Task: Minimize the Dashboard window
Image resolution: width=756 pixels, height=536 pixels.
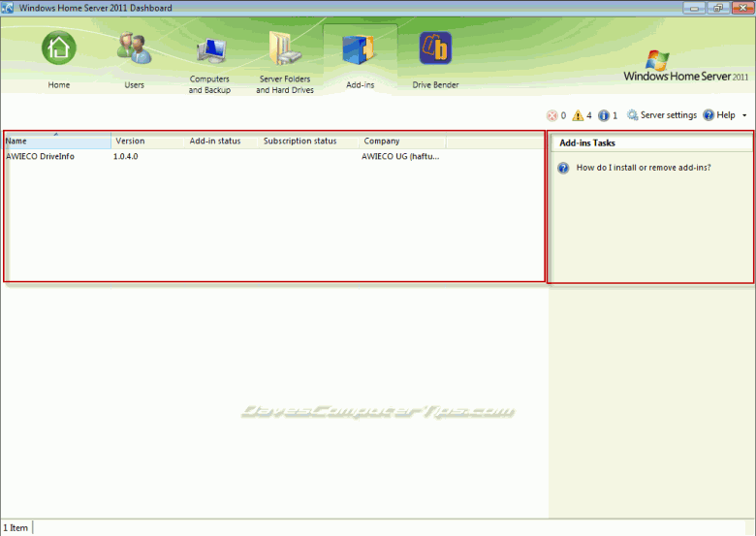Action: pyautogui.click(x=694, y=8)
